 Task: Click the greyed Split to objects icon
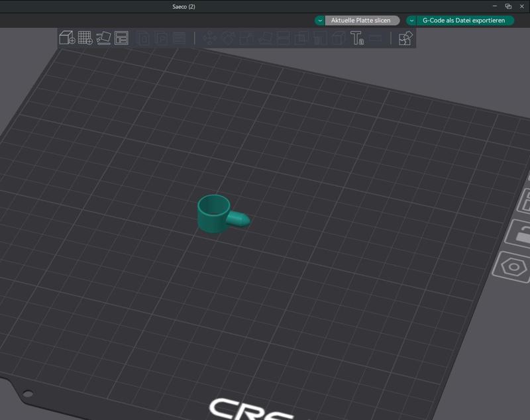point(144,38)
